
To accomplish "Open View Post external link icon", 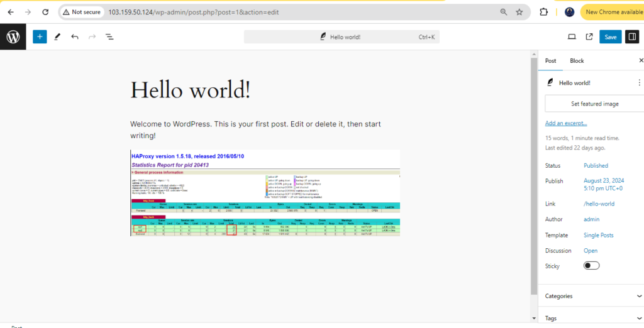I will 589,37.
